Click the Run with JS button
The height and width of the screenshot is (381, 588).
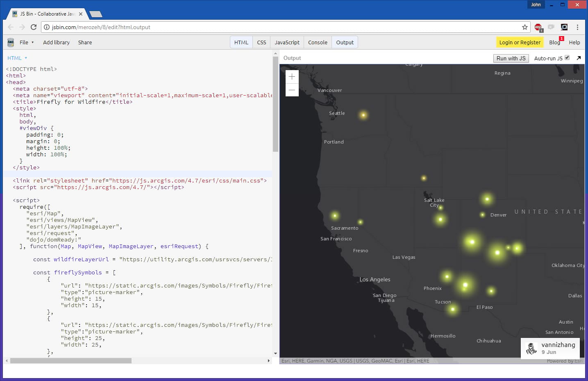pyautogui.click(x=511, y=58)
